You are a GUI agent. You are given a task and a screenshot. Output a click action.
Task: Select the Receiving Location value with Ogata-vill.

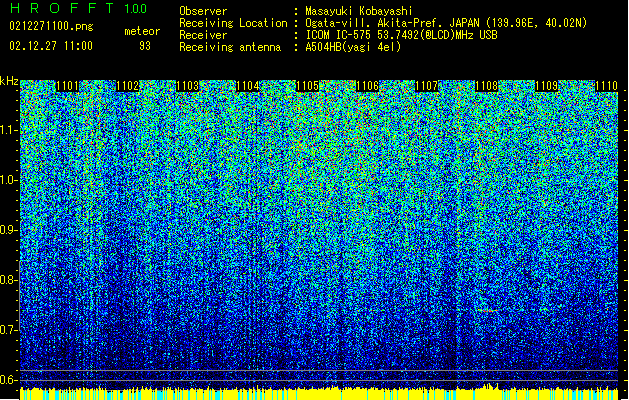pyautogui.click(x=446, y=23)
